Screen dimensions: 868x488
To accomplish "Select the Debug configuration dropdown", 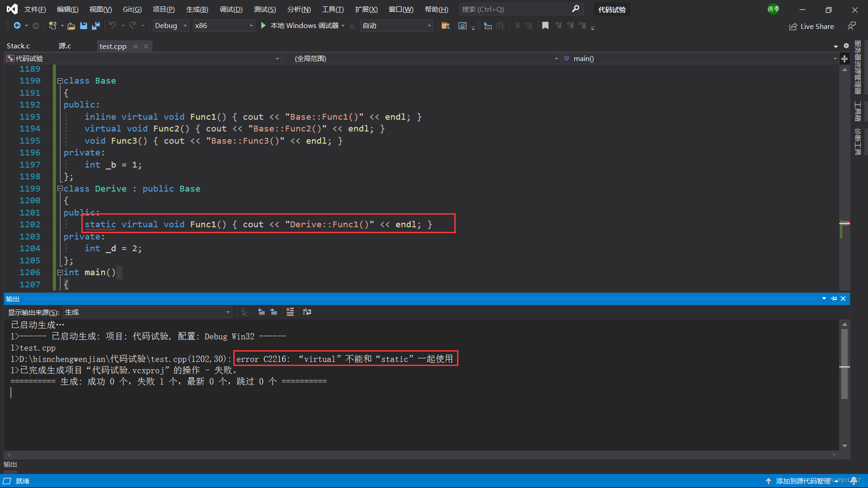I will click(x=171, y=25).
